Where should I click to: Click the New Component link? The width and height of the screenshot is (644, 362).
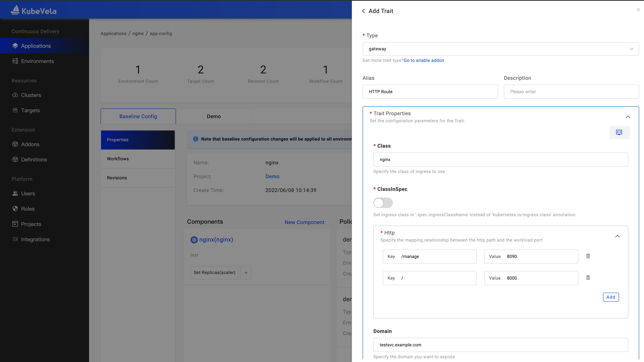(304, 222)
